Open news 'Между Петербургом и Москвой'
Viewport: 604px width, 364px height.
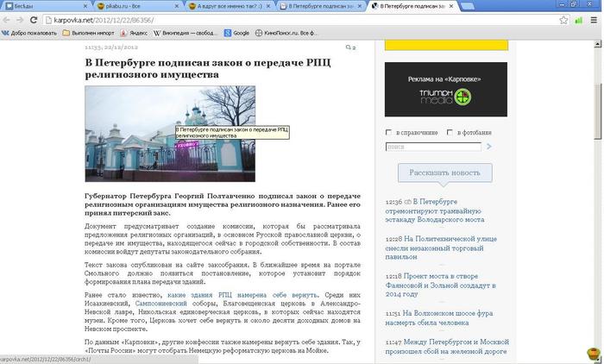[447, 347]
